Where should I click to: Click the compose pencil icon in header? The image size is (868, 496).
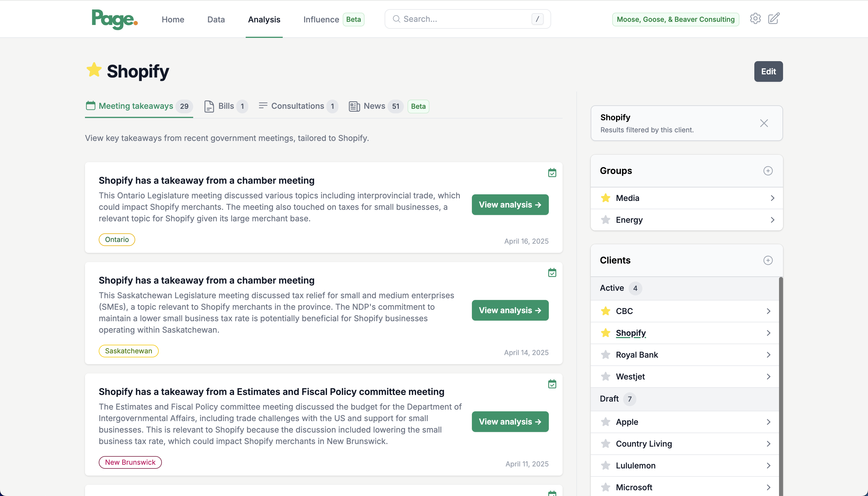(774, 19)
